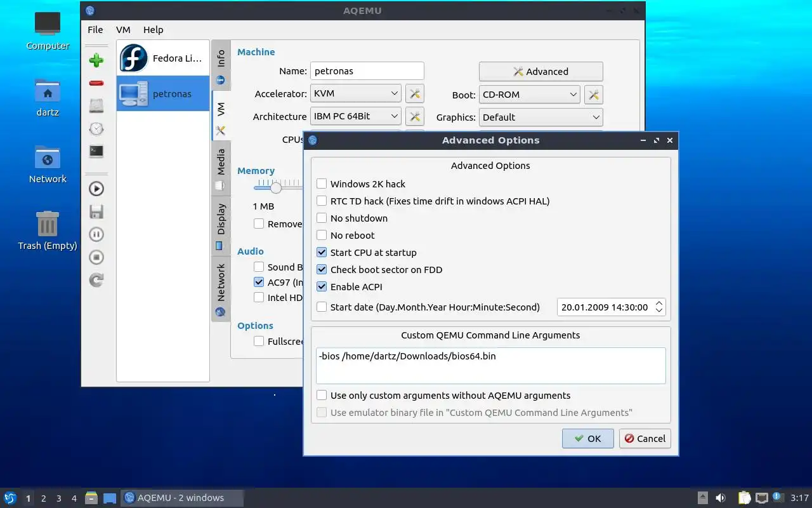Click the file manager panel launcher icon
The image size is (812, 508).
pos(91,498)
